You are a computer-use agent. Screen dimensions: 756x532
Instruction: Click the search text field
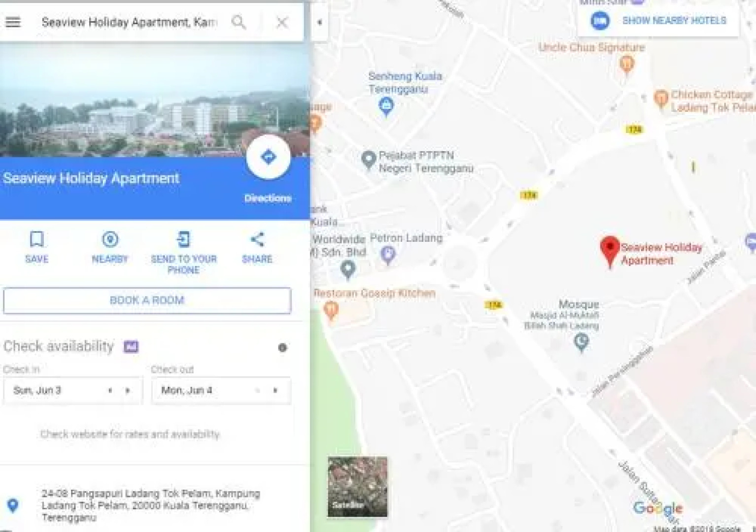129,22
